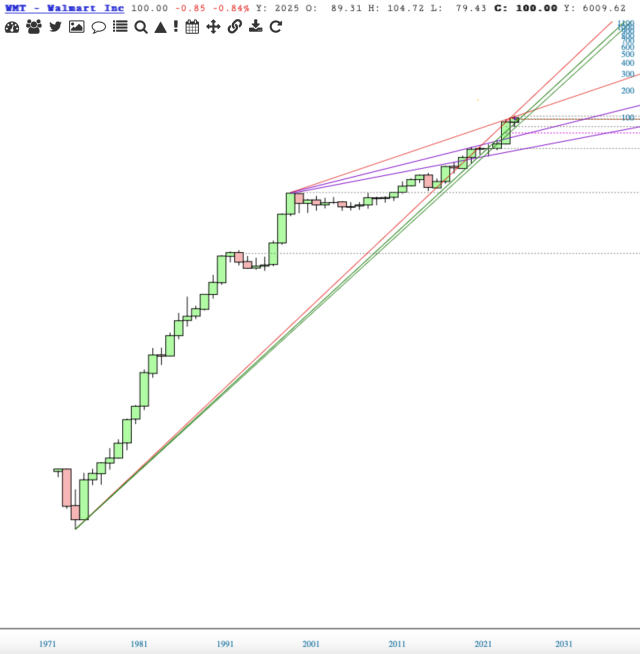This screenshot has width=640, height=654.
Task: Click the picture image icon
Action: 77,27
